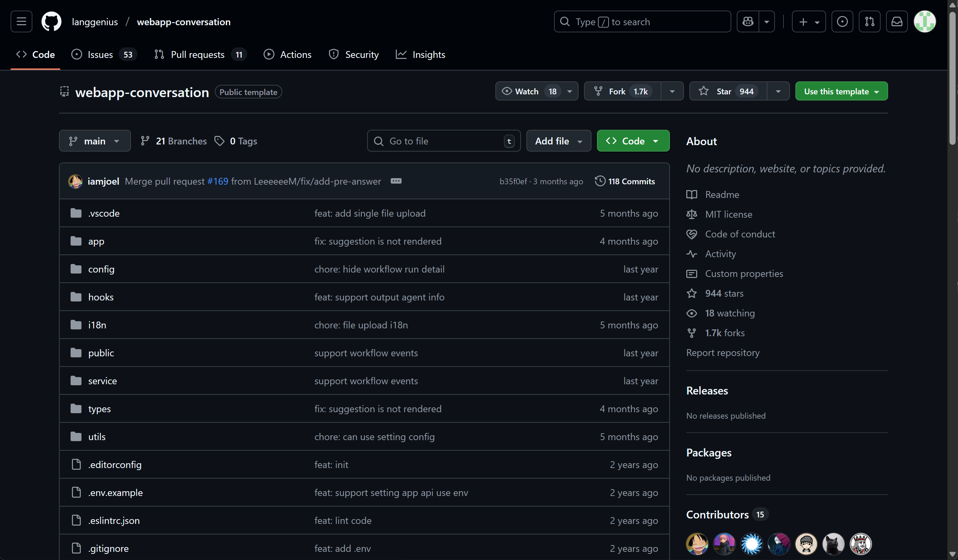Open Copilot dropdown arrow in header
Image resolution: width=958 pixels, height=560 pixels.
pos(766,22)
